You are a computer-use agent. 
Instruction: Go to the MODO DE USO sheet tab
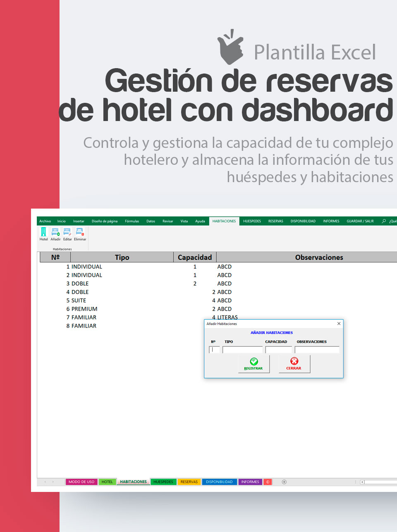tap(81, 482)
